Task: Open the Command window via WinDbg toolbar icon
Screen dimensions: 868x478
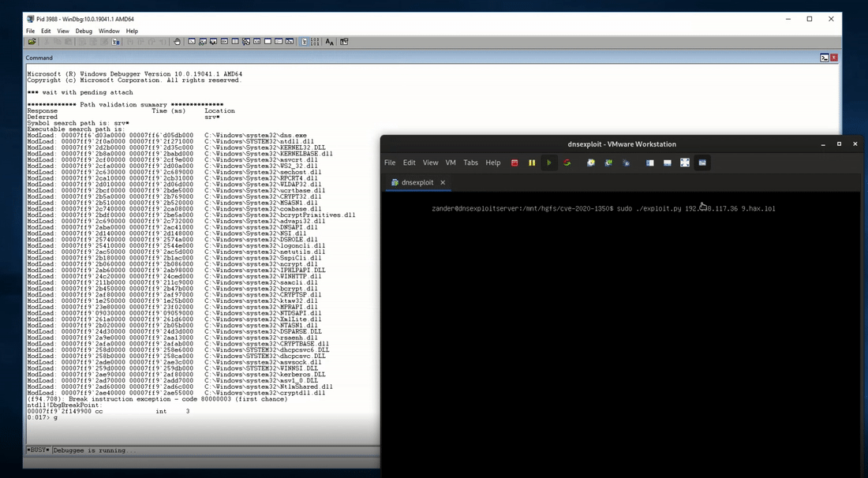Action: point(192,42)
